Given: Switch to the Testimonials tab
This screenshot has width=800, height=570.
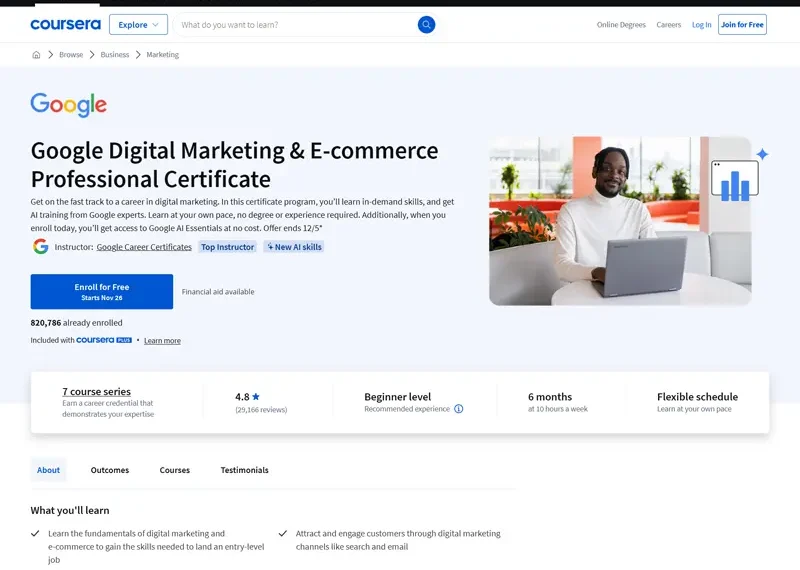Looking at the screenshot, I should tap(244, 470).
